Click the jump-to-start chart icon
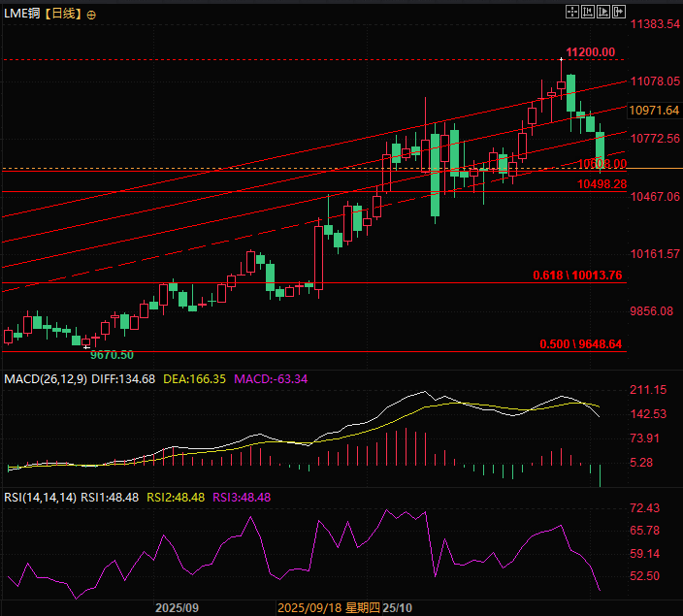 click(588, 12)
